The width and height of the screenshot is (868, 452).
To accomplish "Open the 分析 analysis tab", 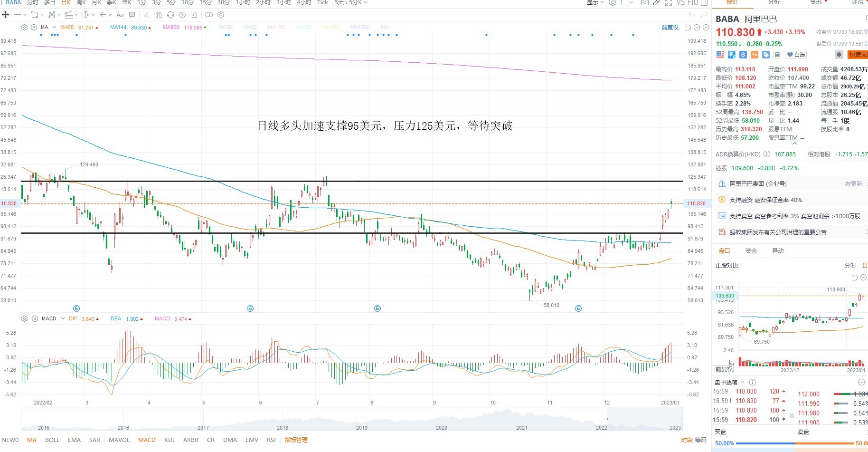I will [x=774, y=3].
